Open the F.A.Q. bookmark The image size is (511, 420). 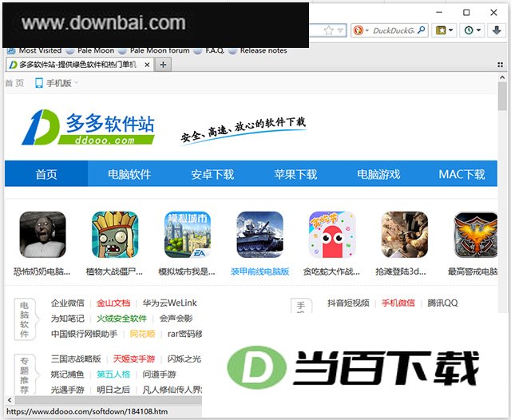(209, 50)
